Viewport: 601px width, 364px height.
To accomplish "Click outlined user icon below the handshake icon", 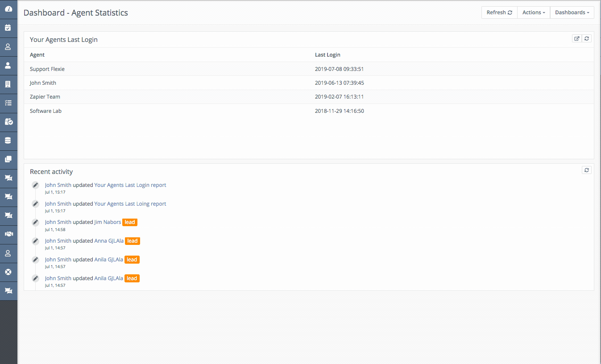I will pos(8,253).
